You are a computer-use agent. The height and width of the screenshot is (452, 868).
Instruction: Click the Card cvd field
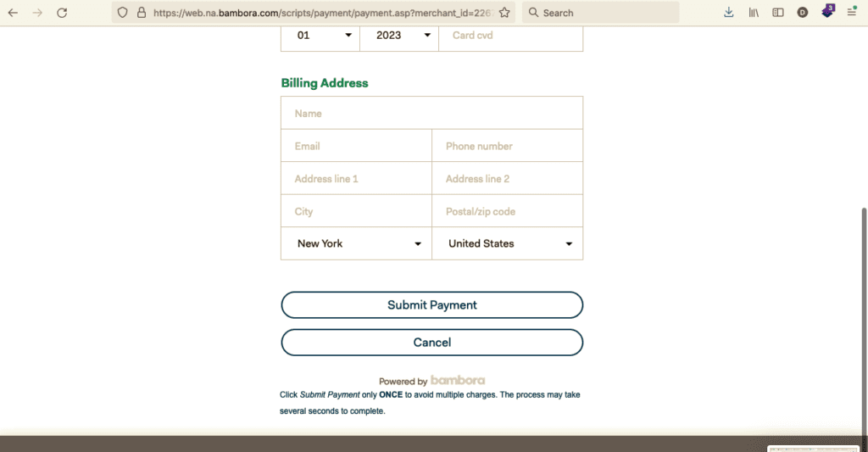[x=510, y=36]
